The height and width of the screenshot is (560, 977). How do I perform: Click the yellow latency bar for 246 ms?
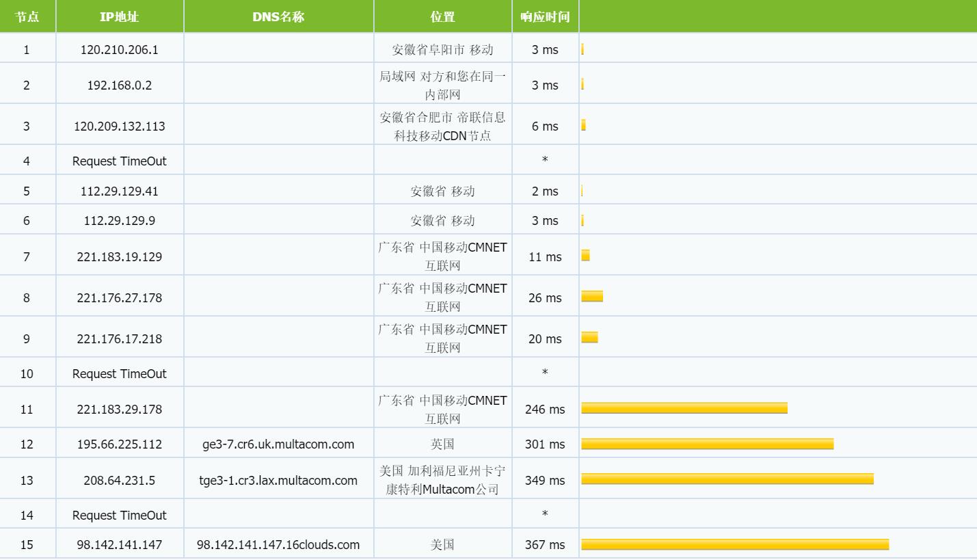[x=684, y=408]
